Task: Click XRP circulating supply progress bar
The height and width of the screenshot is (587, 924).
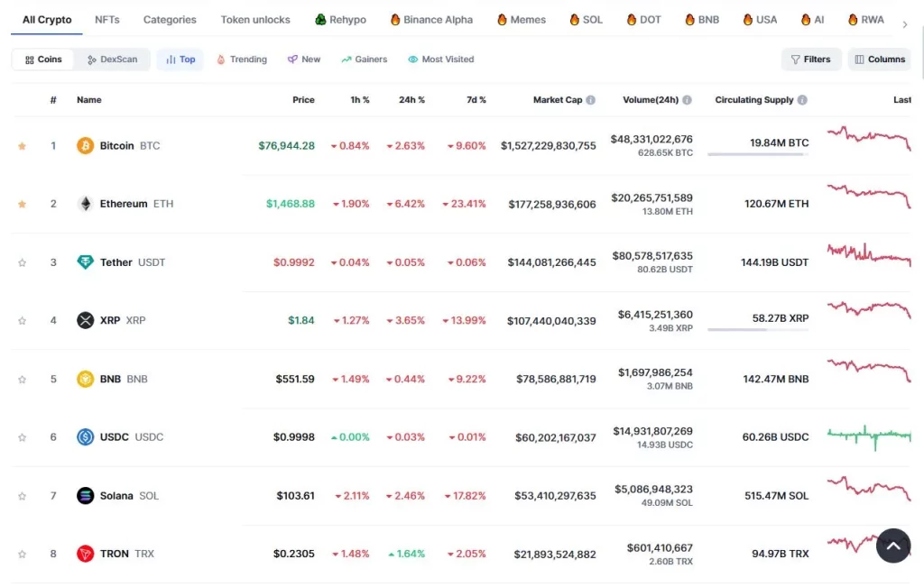Action: click(x=758, y=330)
